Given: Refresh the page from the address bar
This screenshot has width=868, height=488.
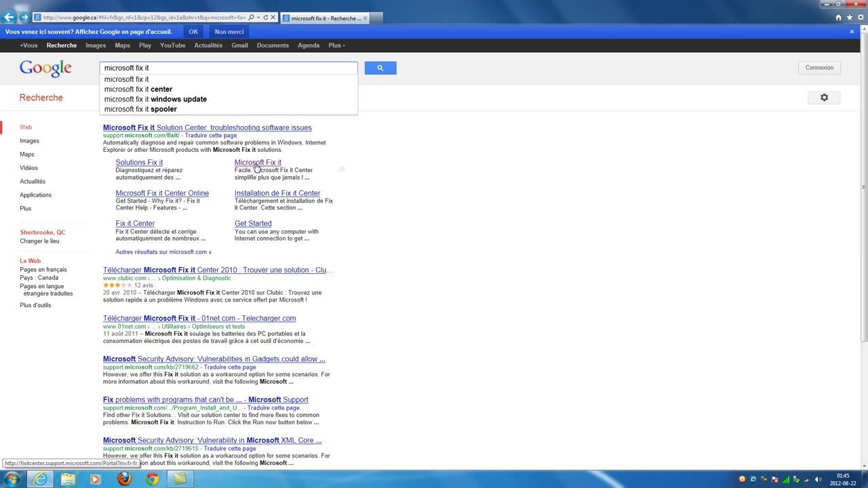Looking at the screenshot, I should point(265,18).
